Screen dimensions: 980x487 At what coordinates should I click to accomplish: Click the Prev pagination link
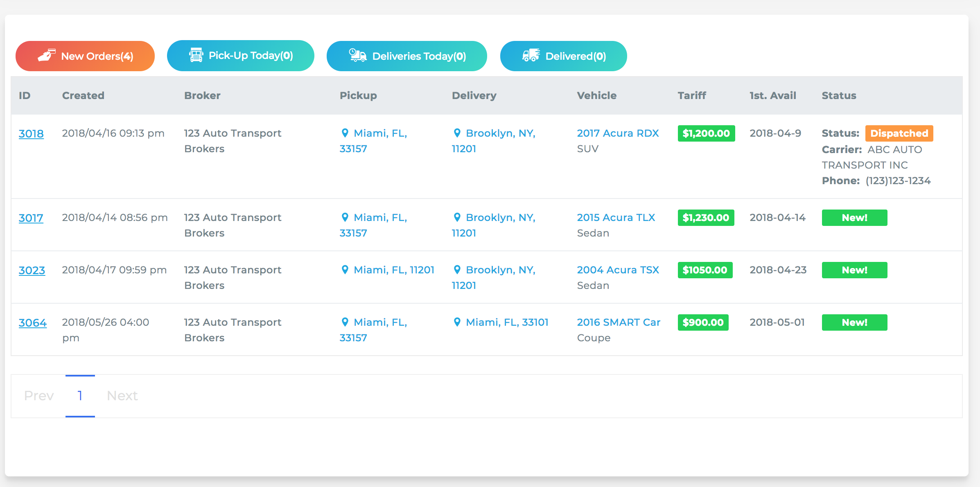click(39, 396)
